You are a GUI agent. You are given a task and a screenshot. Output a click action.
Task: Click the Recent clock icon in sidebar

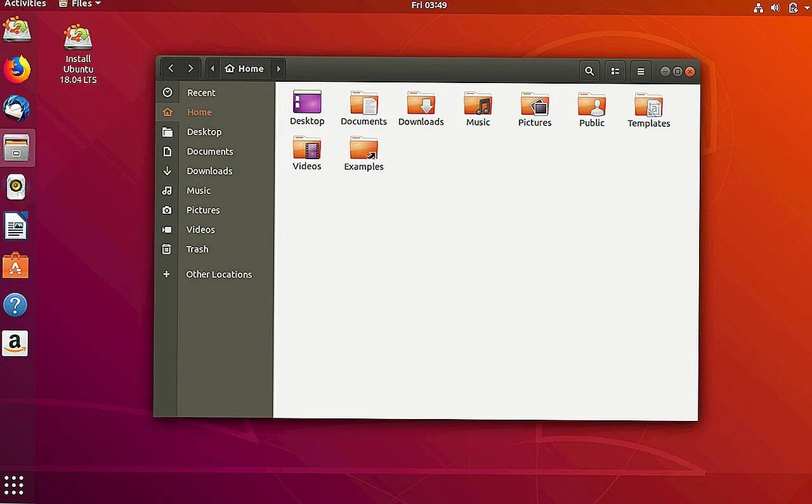[x=167, y=93]
